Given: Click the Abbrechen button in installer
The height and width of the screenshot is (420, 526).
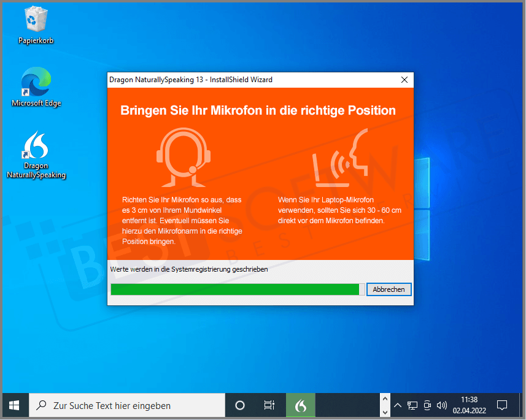Looking at the screenshot, I should tap(389, 289).
